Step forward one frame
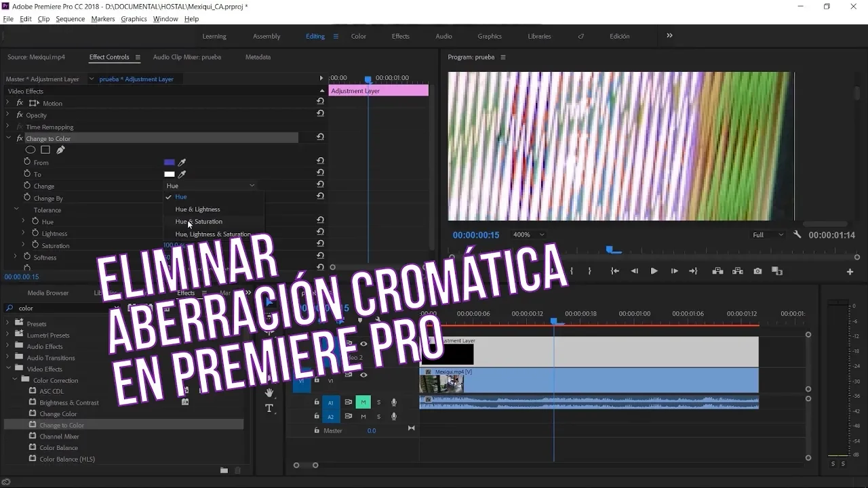Viewport: 868px width, 488px height. point(674,271)
